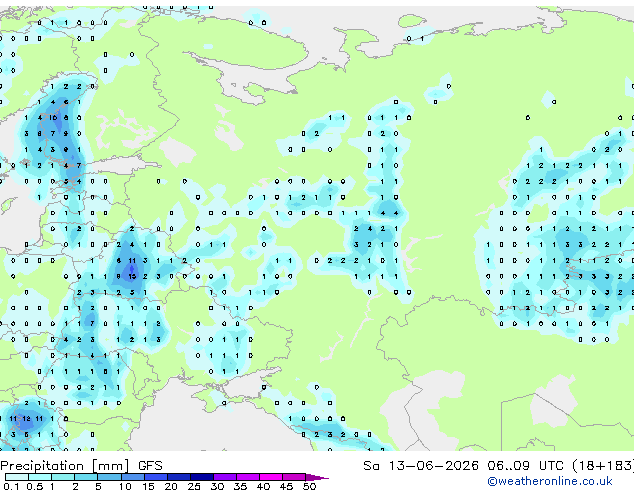Viewport: 634px width, 490px height.
Task: Select the 45–50 mm legend swatch
Action: click(294, 477)
